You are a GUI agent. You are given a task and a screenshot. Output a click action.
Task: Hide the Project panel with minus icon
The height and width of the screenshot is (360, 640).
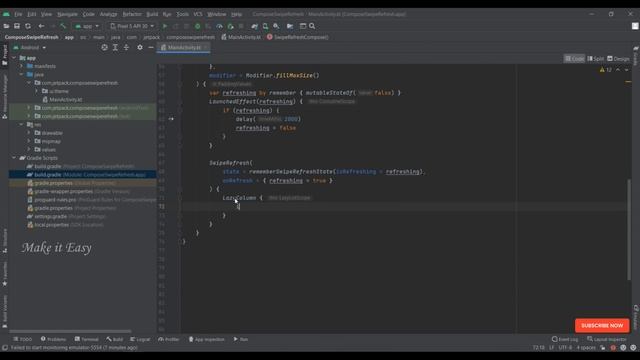click(151, 47)
